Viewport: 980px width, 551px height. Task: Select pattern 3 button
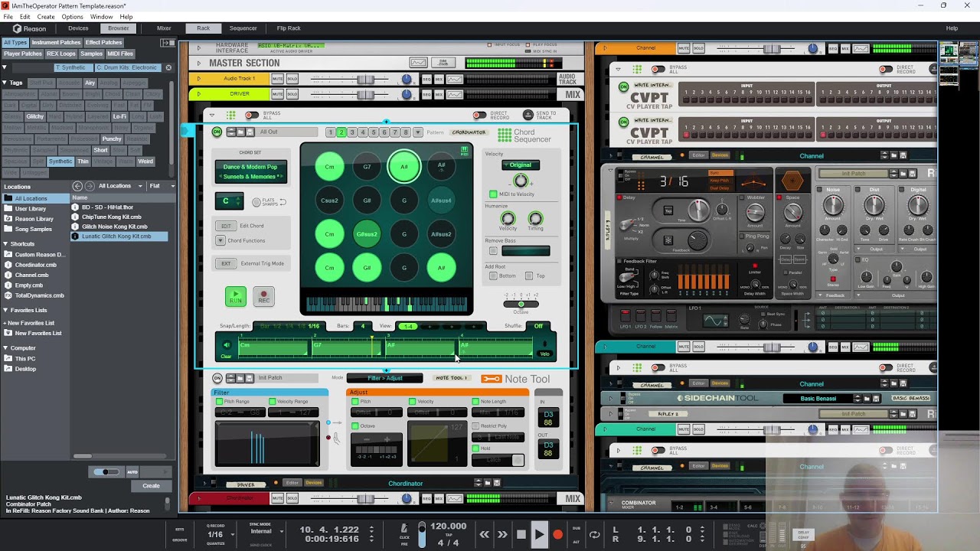[352, 132]
